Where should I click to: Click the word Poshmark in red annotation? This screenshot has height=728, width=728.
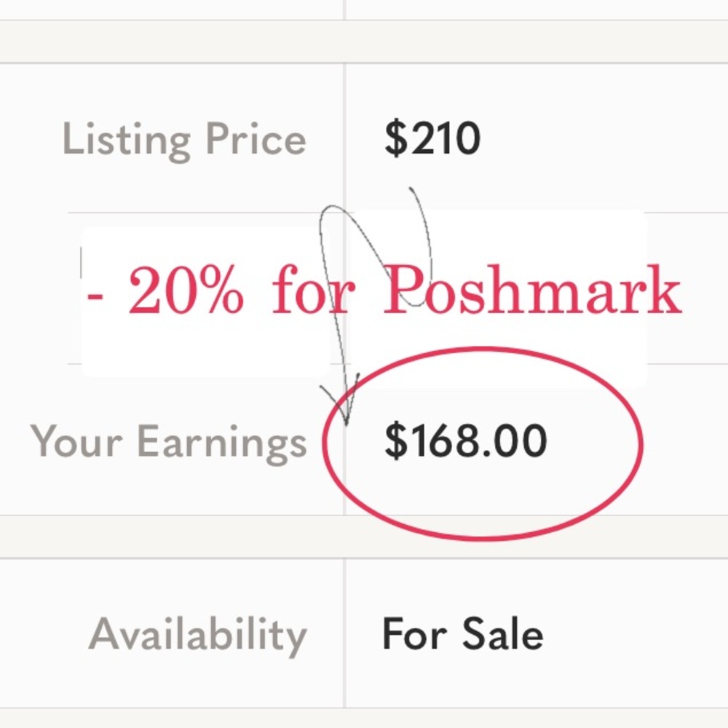coord(533,290)
